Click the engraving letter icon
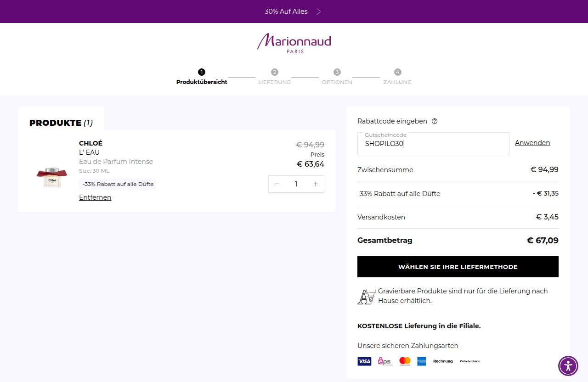The height and width of the screenshot is (382, 588). pos(366,297)
